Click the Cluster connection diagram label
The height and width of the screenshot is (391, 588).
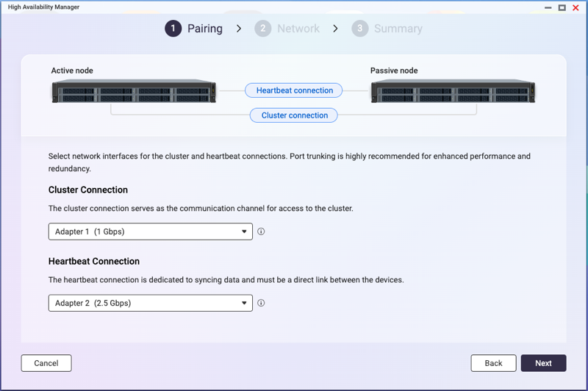point(294,115)
